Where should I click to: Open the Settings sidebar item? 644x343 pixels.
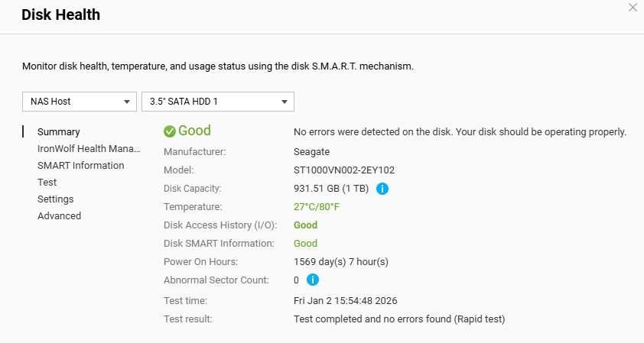click(56, 199)
